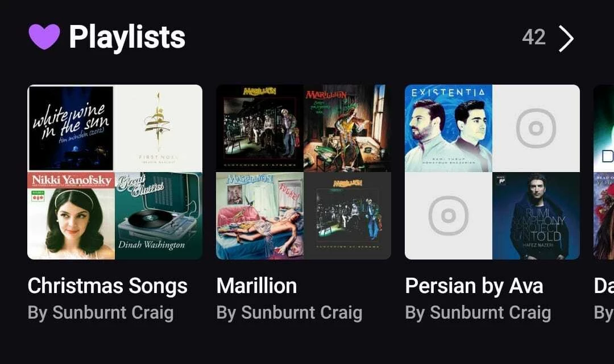Select the First Noel album cover

pyautogui.click(x=159, y=128)
